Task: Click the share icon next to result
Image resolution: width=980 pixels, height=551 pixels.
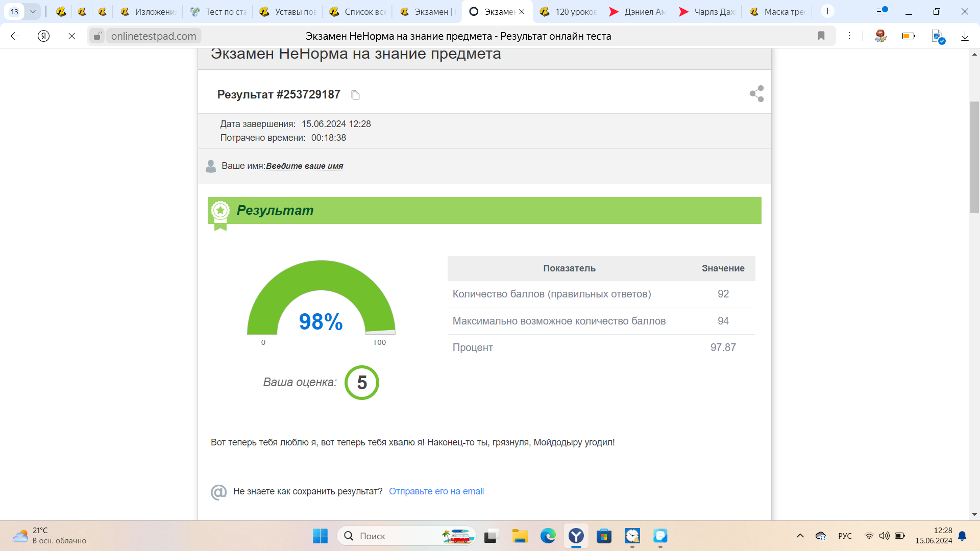Action: tap(756, 94)
